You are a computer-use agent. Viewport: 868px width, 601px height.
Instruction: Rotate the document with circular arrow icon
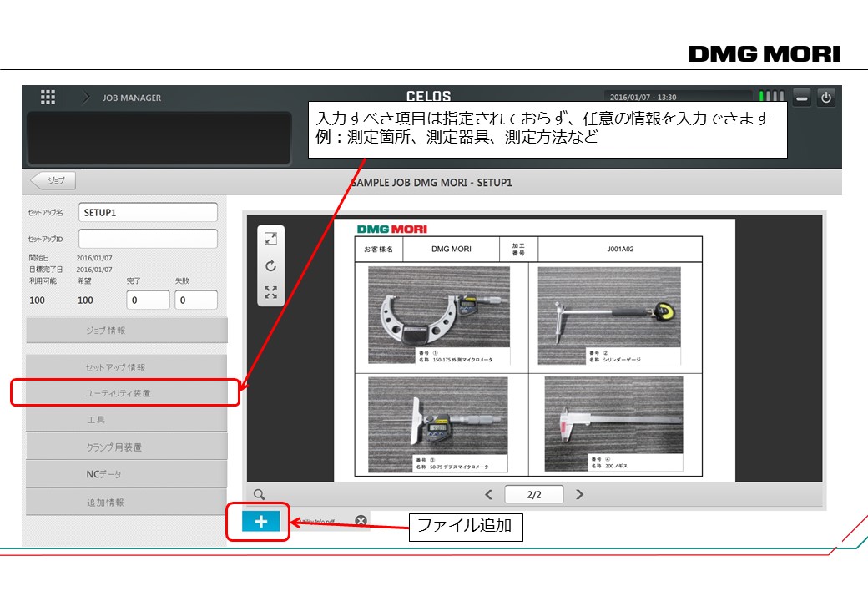click(270, 265)
